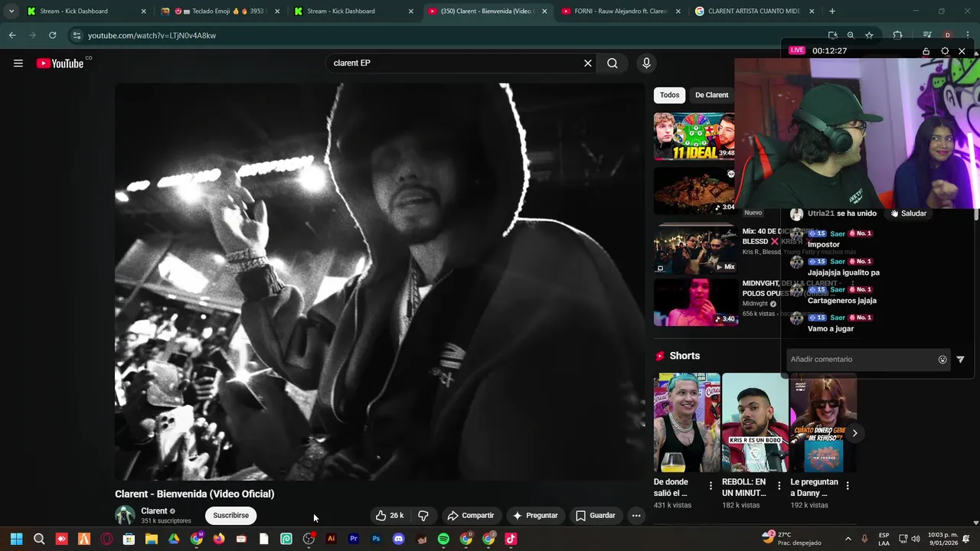The image size is (980, 551).
Task: Open stream overlay settings gear
Action: click(x=945, y=51)
